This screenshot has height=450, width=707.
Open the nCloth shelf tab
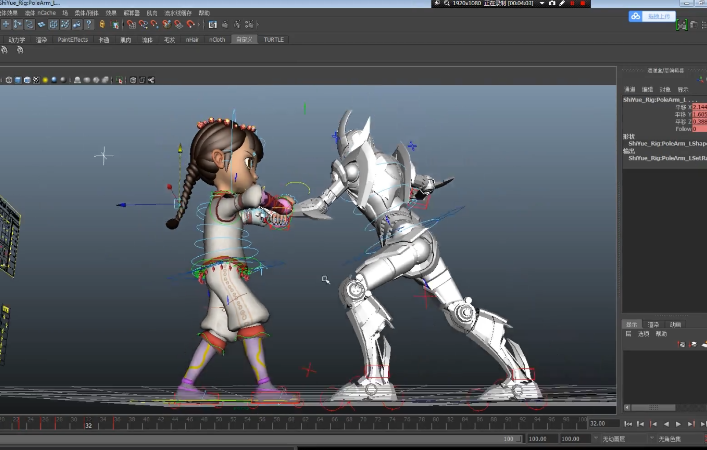click(x=217, y=40)
